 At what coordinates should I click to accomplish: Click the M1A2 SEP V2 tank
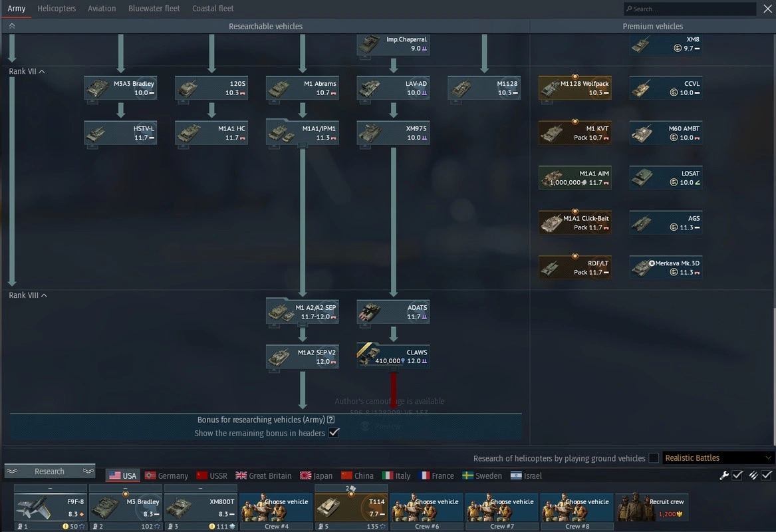[302, 356]
